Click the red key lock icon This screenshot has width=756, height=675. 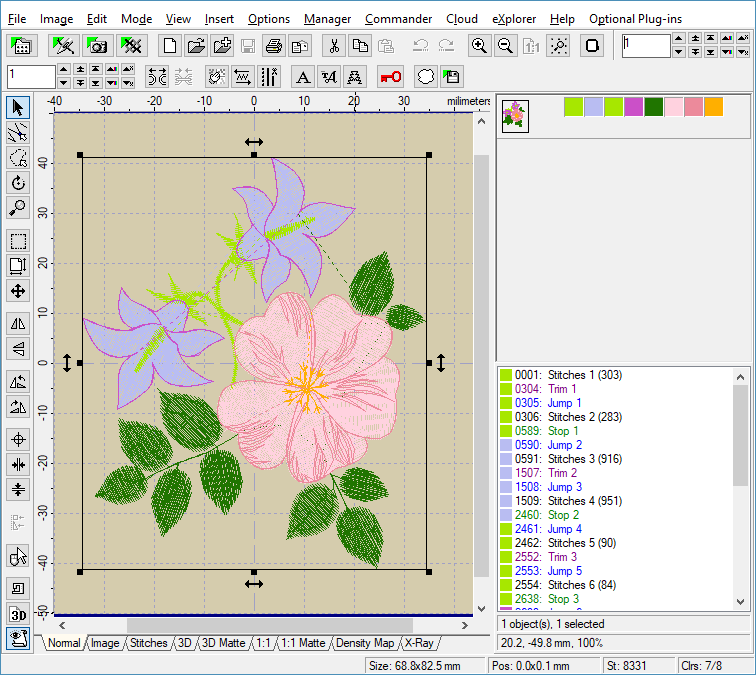coord(391,77)
